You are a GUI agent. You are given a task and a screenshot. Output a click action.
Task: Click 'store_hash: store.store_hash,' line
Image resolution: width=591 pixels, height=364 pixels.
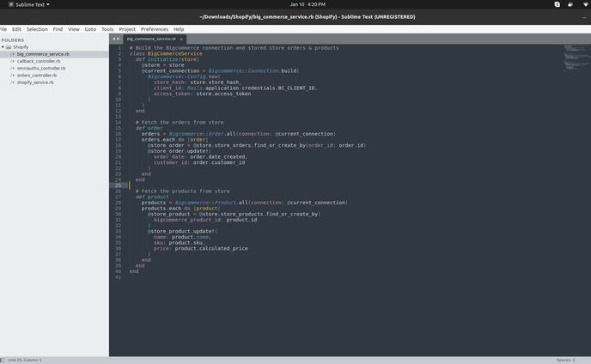[x=198, y=82]
